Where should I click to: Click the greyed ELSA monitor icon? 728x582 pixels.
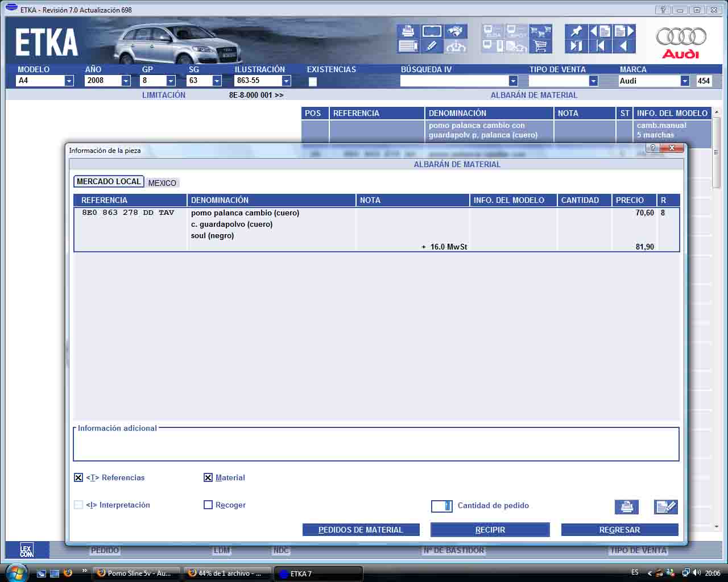tap(493, 31)
